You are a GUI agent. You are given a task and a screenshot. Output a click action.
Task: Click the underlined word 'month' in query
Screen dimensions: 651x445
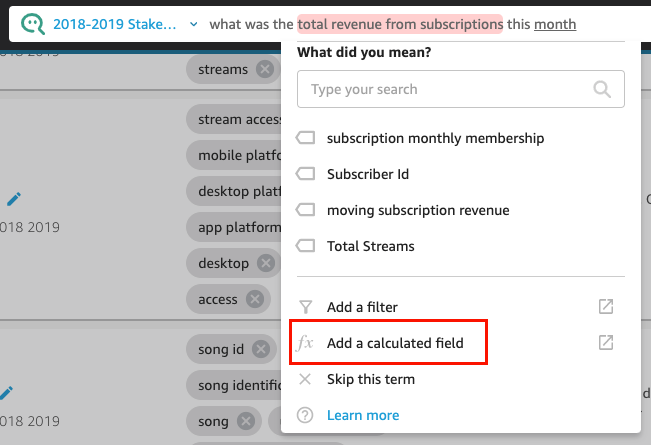[x=555, y=24]
